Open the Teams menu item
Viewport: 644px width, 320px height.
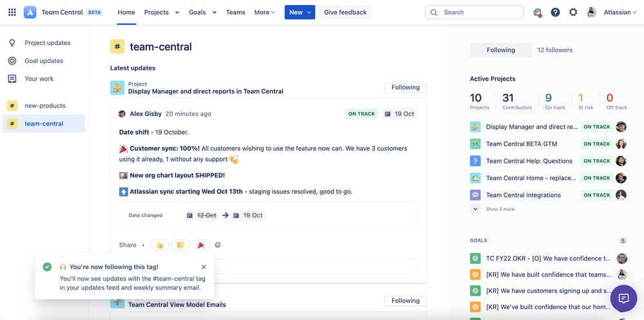pyautogui.click(x=236, y=12)
